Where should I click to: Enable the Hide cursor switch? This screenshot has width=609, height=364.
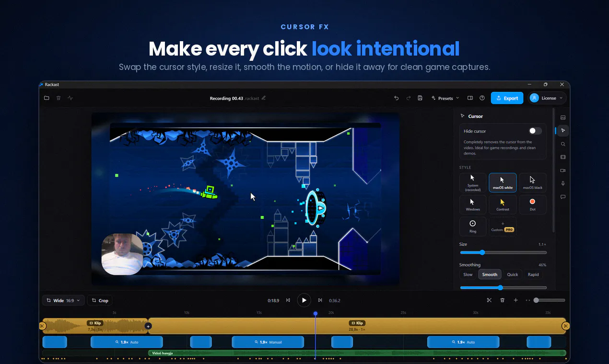[535, 131]
